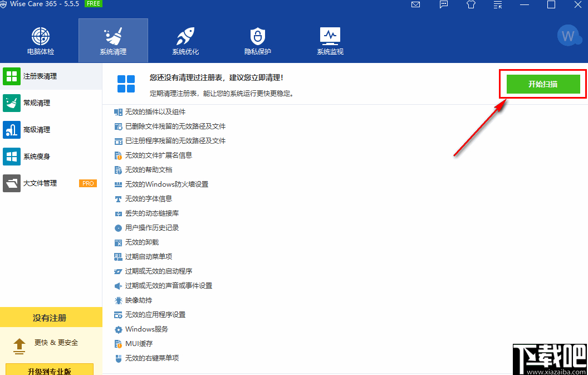Click the text 过期启动菜单项

coord(149,257)
